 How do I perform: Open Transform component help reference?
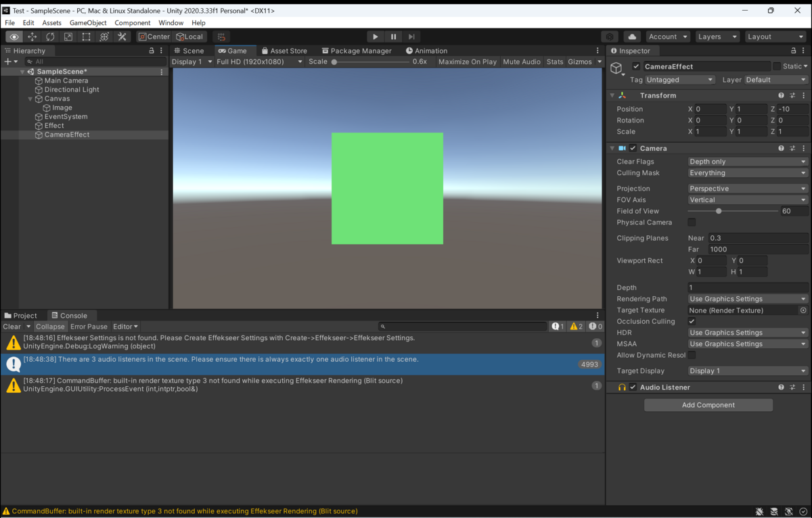[x=781, y=95]
